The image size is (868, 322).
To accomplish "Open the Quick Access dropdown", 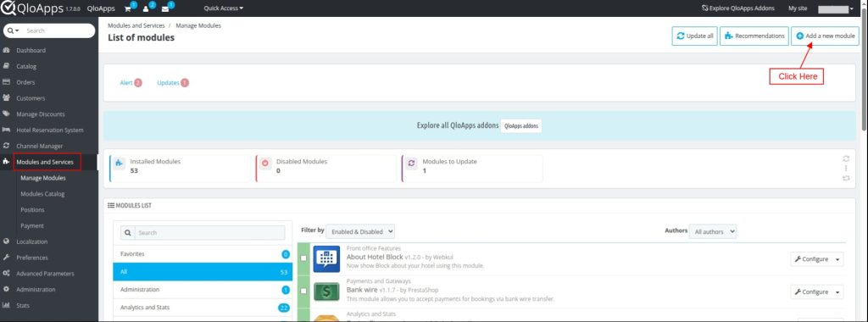I will coord(224,8).
